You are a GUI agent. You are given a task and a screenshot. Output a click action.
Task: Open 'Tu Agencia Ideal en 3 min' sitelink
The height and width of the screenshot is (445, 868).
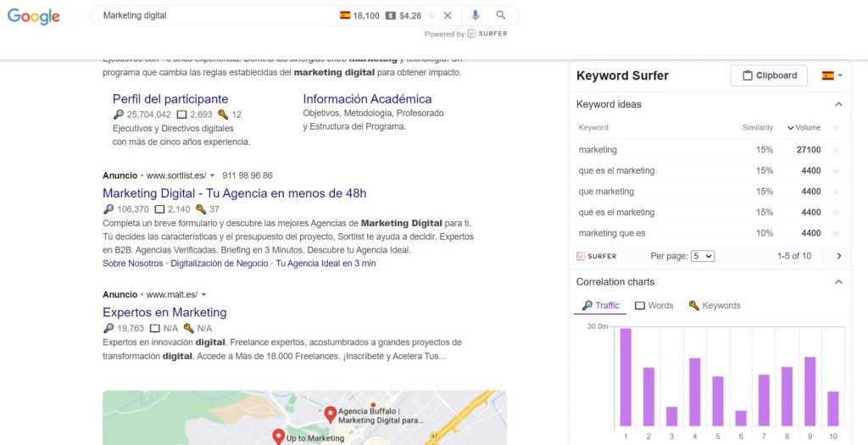325,264
